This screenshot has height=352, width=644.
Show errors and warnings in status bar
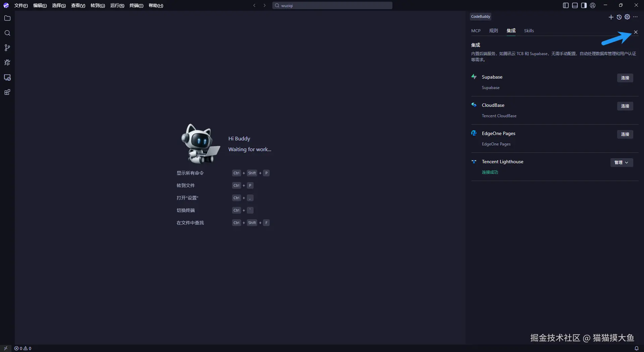(23, 348)
